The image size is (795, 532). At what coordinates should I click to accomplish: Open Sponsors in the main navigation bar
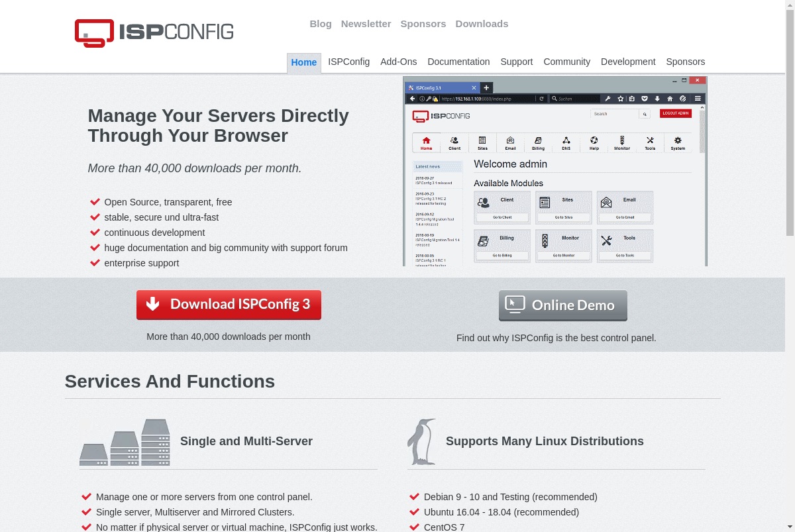[686, 62]
